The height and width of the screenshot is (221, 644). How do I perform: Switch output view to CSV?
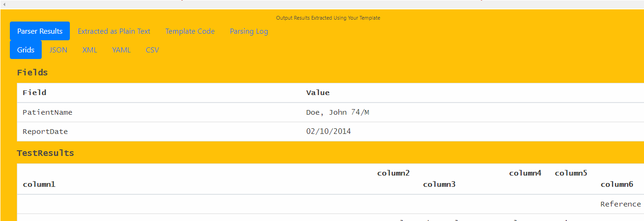(152, 50)
